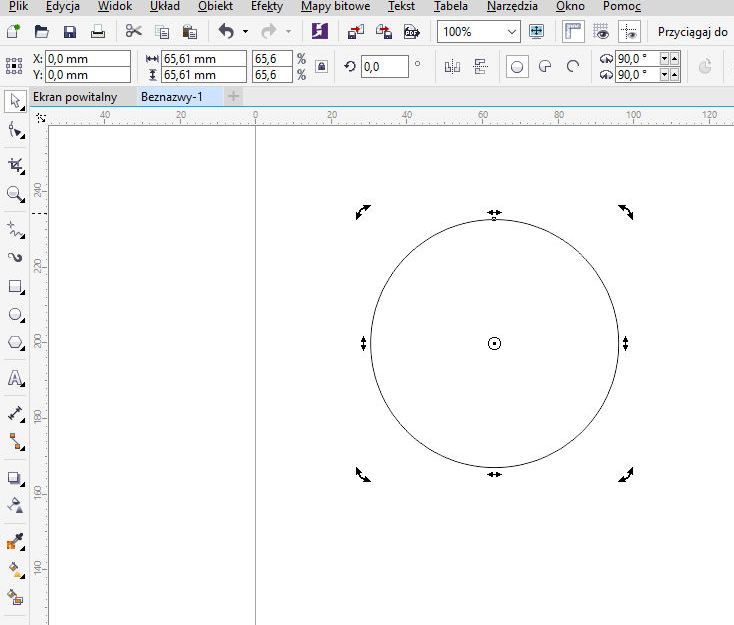Screen dimensions: 734x625
Task: Select the Rectangle tool
Action: pyautogui.click(x=15, y=286)
